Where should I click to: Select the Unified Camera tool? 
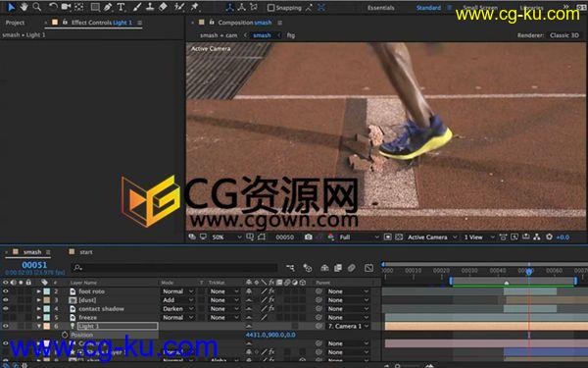coord(66,7)
